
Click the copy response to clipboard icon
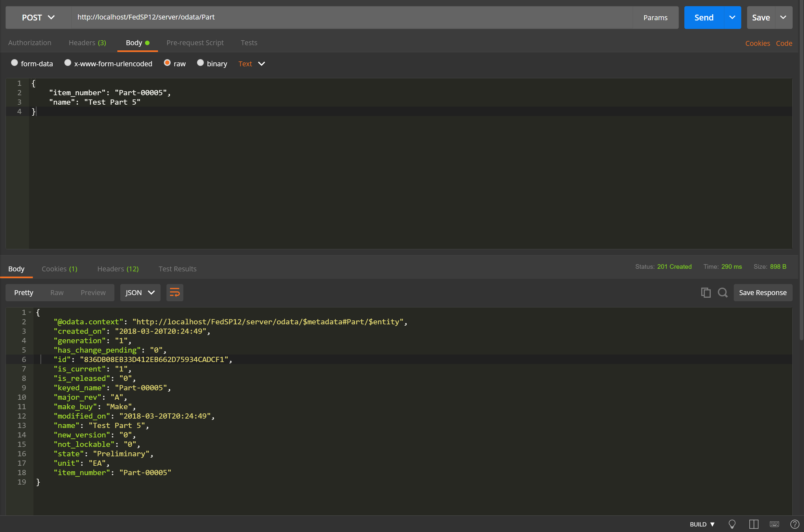705,292
